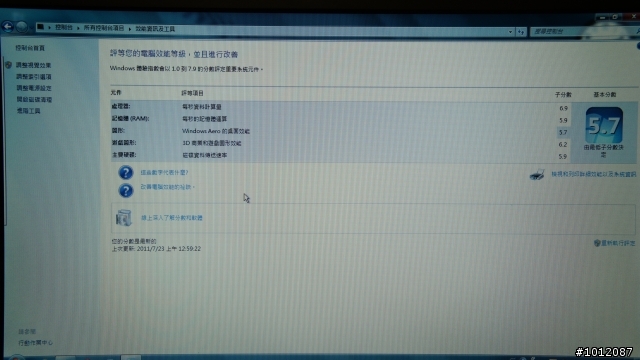
Task: Click the 基本分數 column header
Action: pyautogui.click(x=604, y=95)
